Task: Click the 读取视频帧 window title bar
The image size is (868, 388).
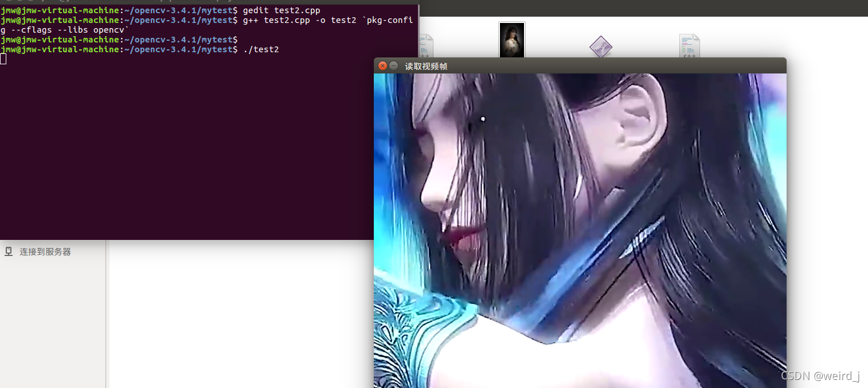Action: (x=580, y=66)
